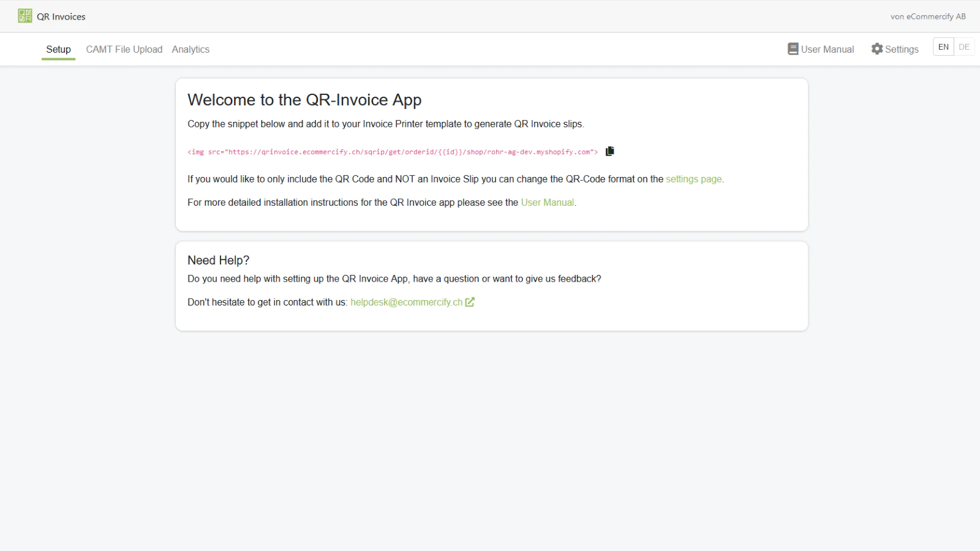Select the Setup tab
Viewport: 980px width, 551px height.
click(58, 49)
